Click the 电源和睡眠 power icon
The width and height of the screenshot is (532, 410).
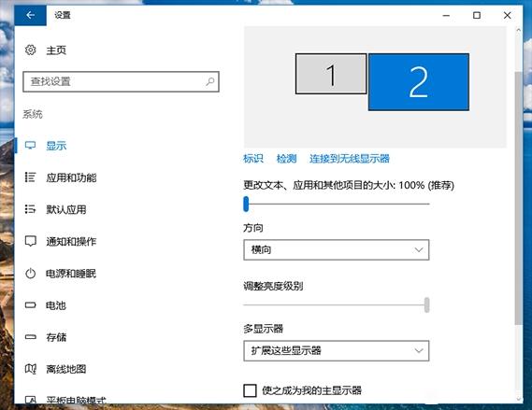(x=31, y=273)
